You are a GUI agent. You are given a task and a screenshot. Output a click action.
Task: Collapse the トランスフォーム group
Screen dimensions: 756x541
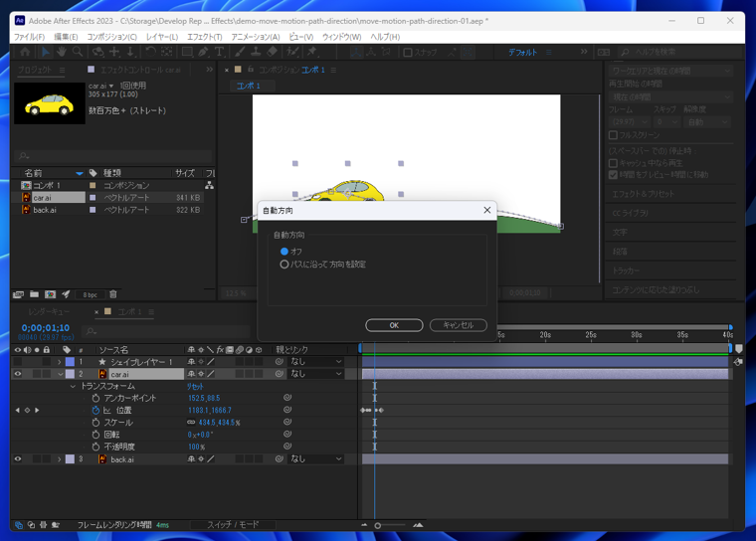[73, 386]
